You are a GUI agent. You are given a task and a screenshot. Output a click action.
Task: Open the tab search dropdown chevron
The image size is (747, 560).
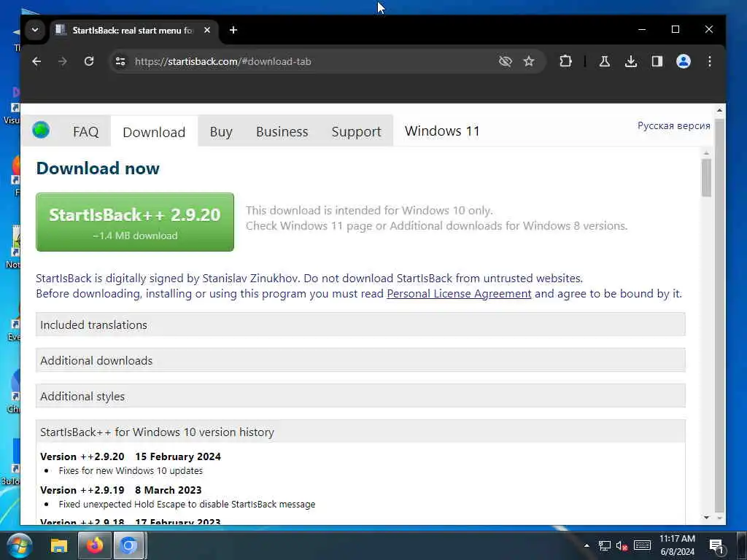(35, 30)
